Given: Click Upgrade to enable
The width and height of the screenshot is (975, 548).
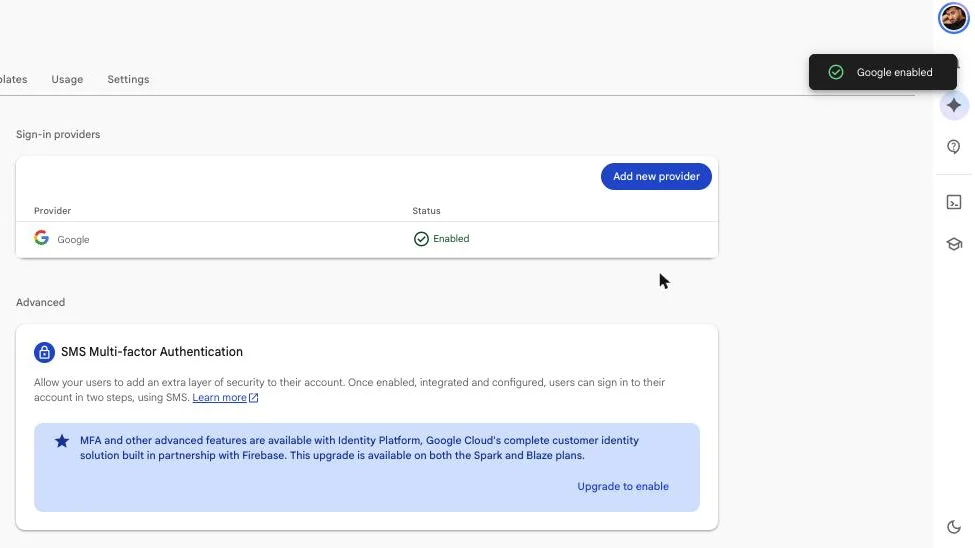Looking at the screenshot, I should 622,486.
